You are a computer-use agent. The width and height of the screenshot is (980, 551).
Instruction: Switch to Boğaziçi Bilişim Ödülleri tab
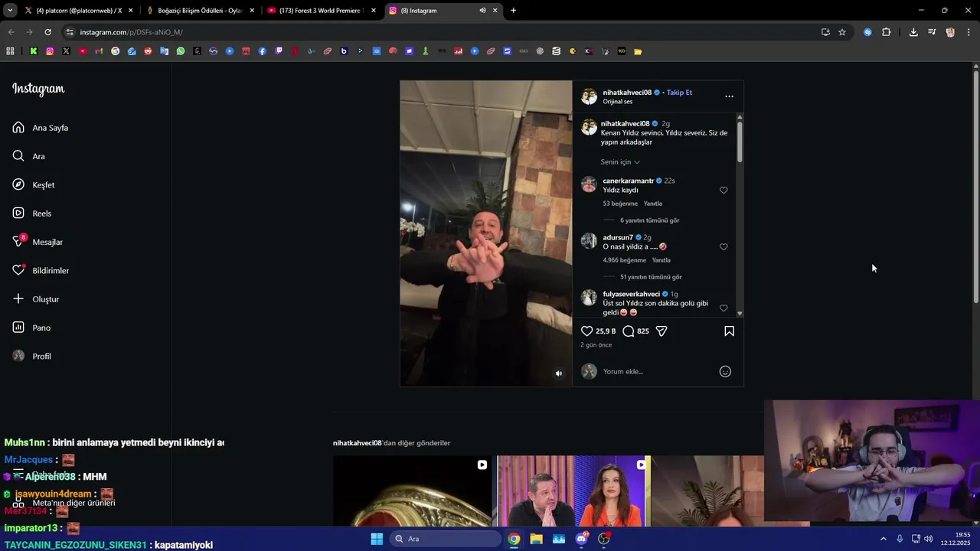tap(199, 11)
